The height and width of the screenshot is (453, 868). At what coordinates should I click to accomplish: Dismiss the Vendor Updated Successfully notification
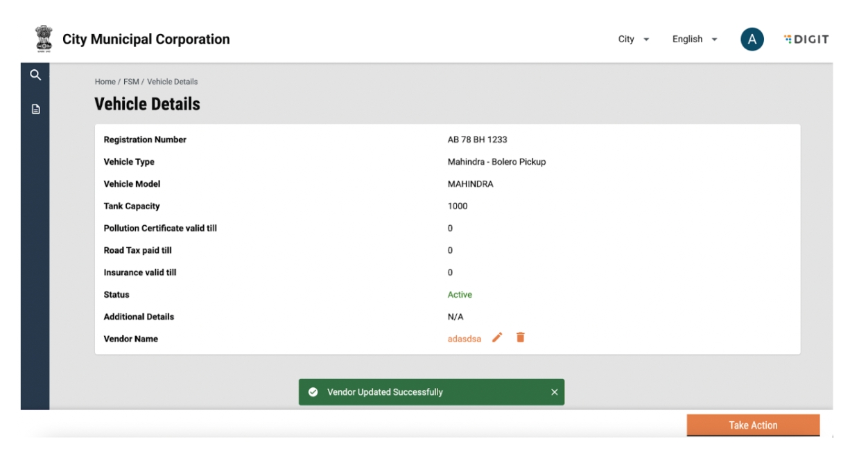[x=554, y=392]
